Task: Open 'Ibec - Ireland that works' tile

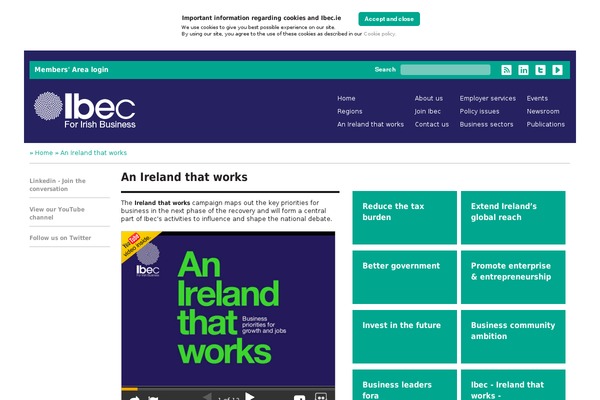Action: 513,385
